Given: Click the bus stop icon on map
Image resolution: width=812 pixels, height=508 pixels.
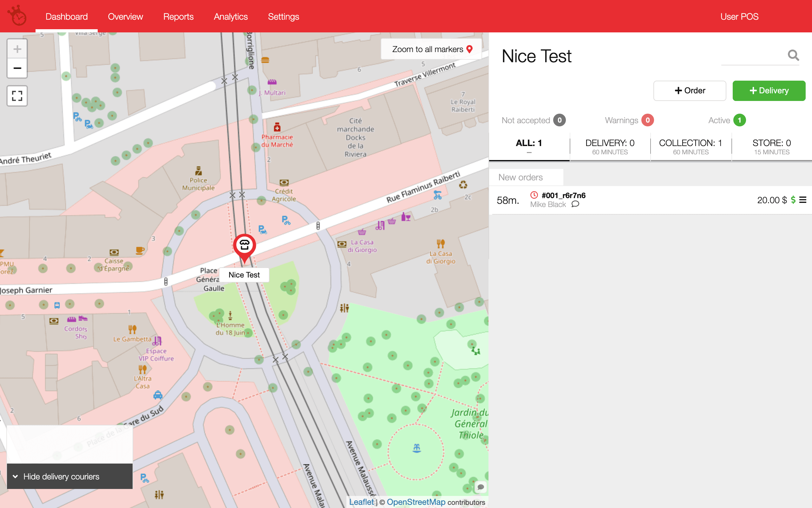Looking at the screenshot, I should click(x=57, y=305).
